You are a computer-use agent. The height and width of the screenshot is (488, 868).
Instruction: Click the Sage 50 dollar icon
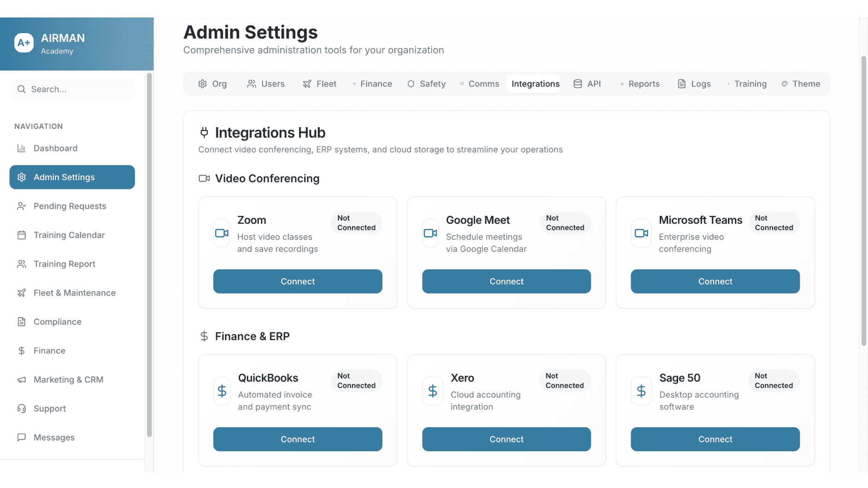tap(641, 391)
